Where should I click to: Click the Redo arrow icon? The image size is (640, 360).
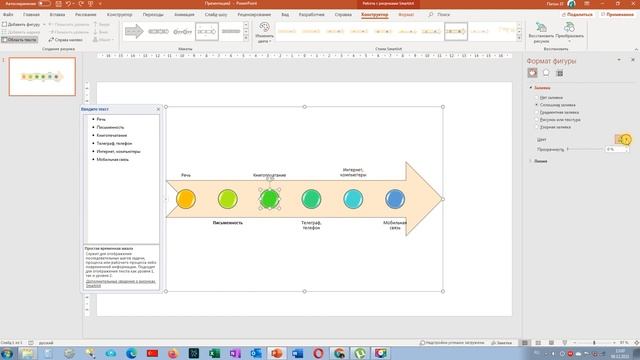(81, 4)
